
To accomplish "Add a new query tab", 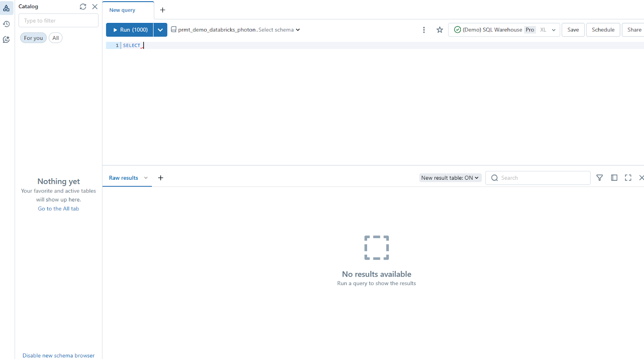I will coord(163,10).
